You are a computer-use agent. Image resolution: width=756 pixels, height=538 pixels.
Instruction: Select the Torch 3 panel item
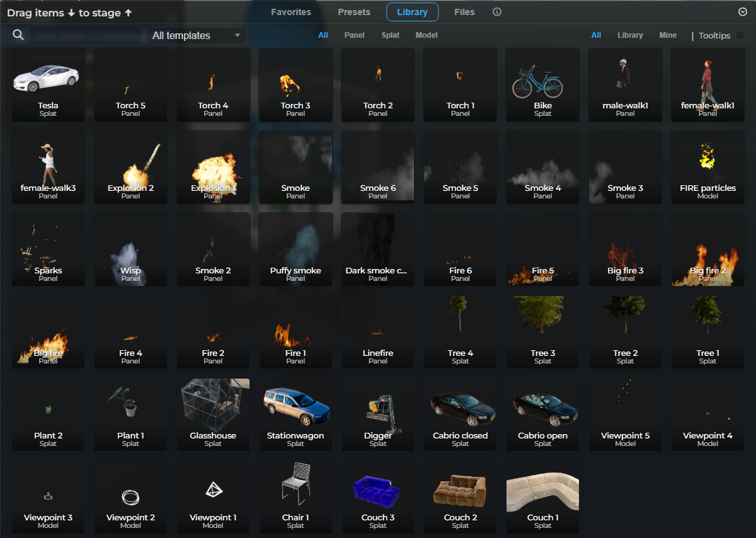[295, 84]
